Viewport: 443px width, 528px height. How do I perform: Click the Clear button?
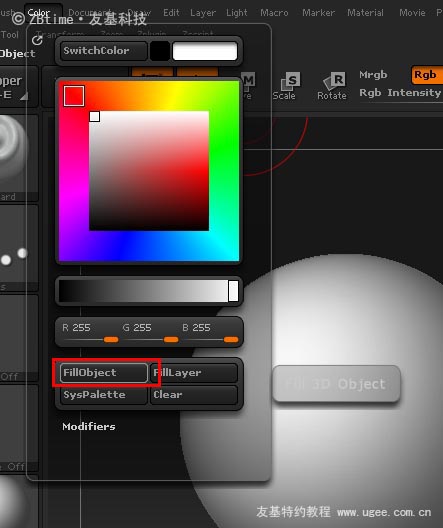[194, 395]
